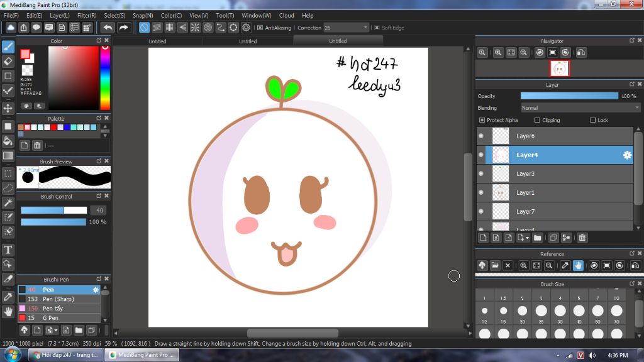The image size is (644, 362).
Task: Toggle Protect Alpha checkbox
Action: 482,120
